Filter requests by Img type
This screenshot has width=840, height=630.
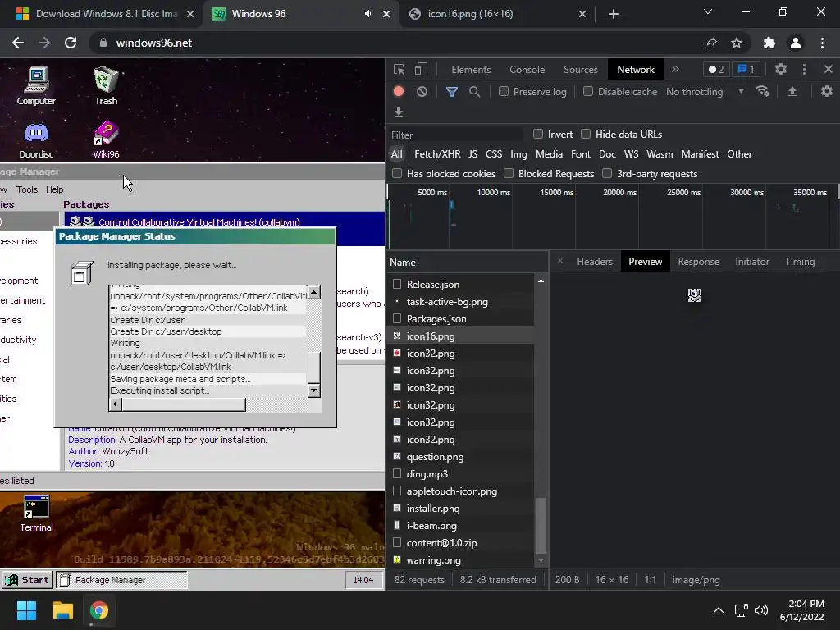tap(518, 154)
